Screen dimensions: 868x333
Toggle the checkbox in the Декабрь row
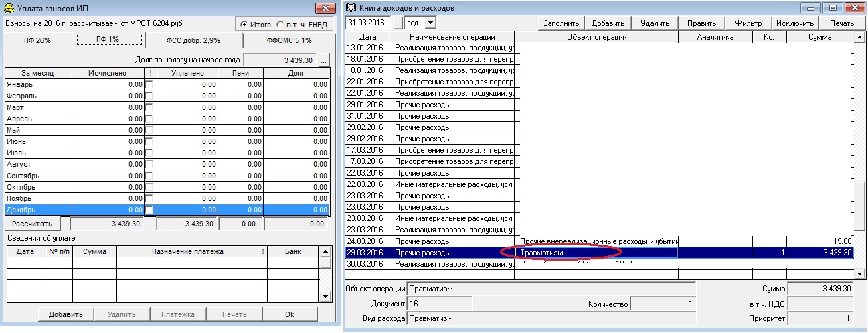tap(149, 210)
